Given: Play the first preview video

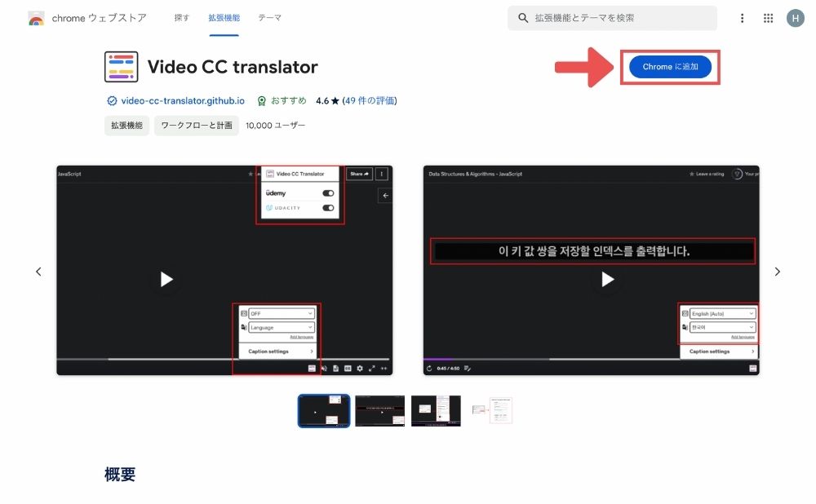Looking at the screenshot, I should [166, 279].
